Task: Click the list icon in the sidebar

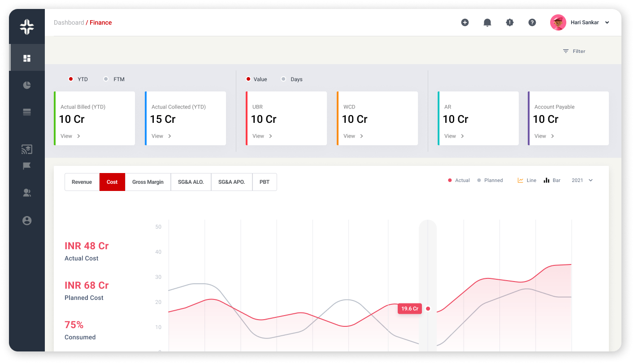Action: tap(26, 112)
